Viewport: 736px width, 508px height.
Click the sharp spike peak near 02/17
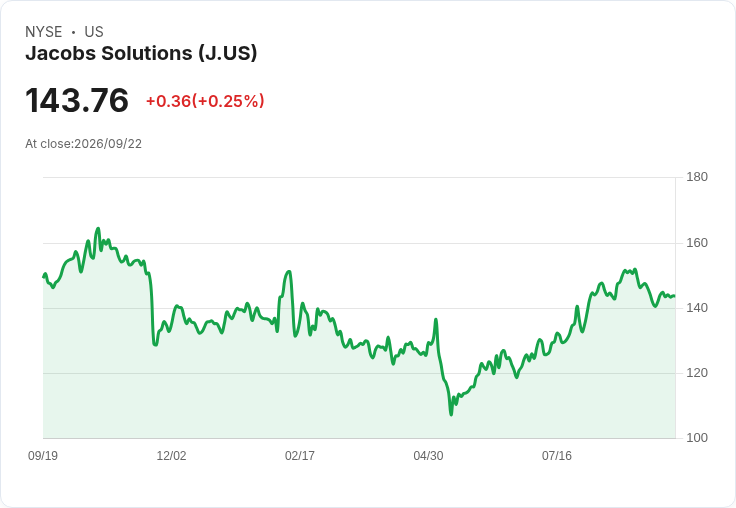tap(289, 271)
